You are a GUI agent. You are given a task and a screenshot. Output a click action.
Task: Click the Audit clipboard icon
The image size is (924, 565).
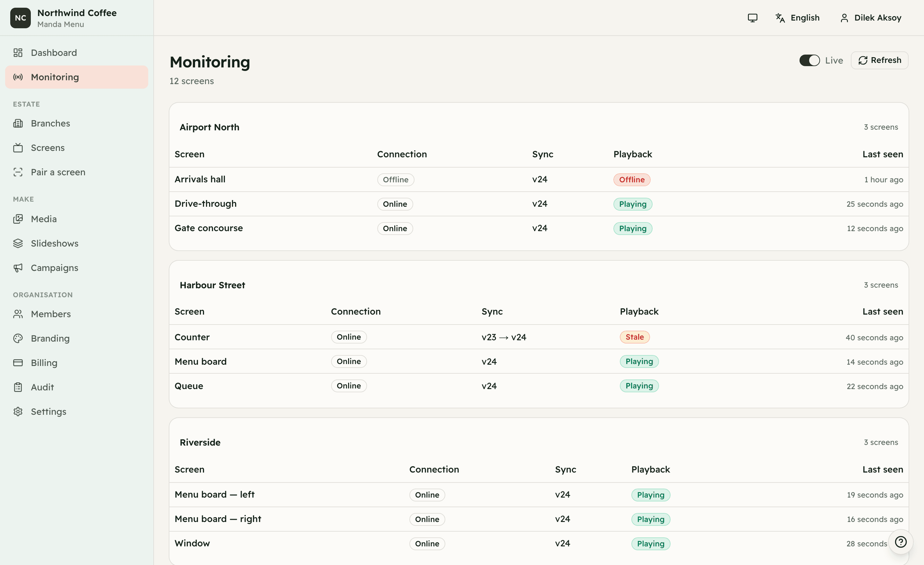tap(18, 387)
